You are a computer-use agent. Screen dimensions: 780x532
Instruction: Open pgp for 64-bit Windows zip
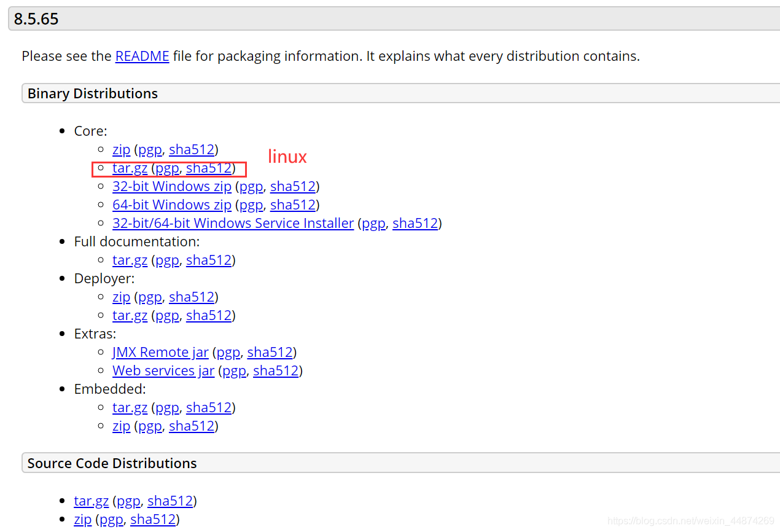pyautogui.click(x=251, y=205)
